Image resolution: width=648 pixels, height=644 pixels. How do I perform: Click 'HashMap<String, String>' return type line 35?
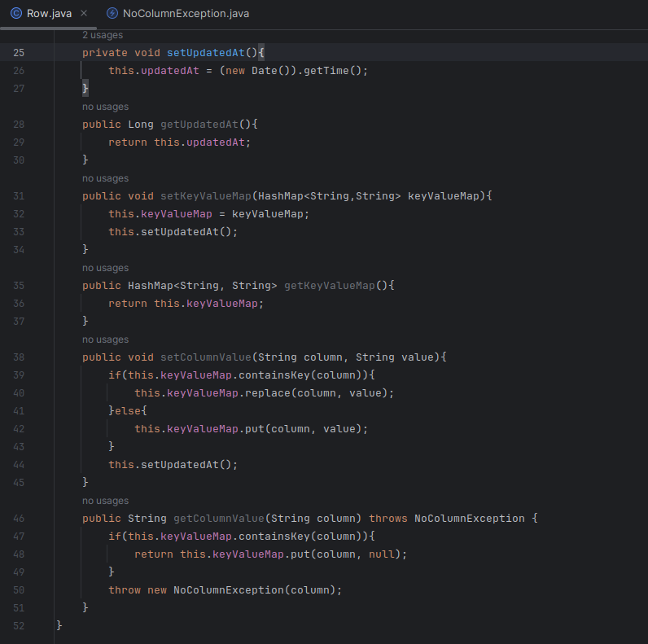tap(203, 286)
